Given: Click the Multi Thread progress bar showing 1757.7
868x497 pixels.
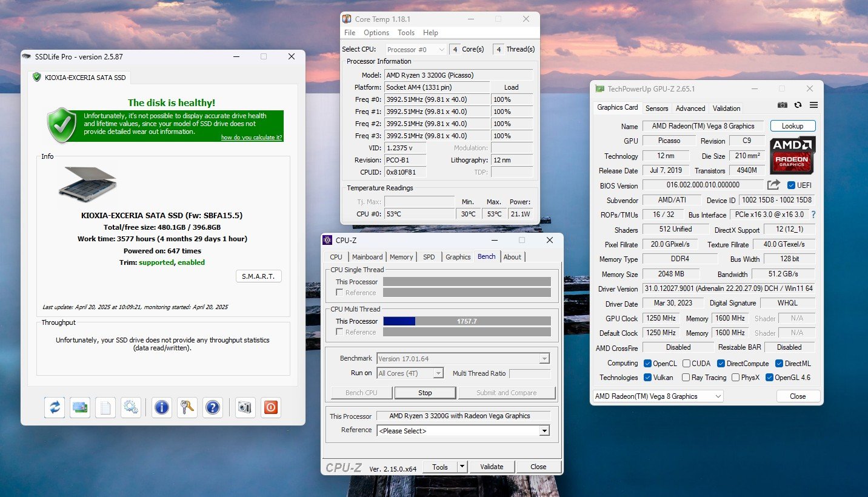Looking at the screenshot, I should coord(467,321).
